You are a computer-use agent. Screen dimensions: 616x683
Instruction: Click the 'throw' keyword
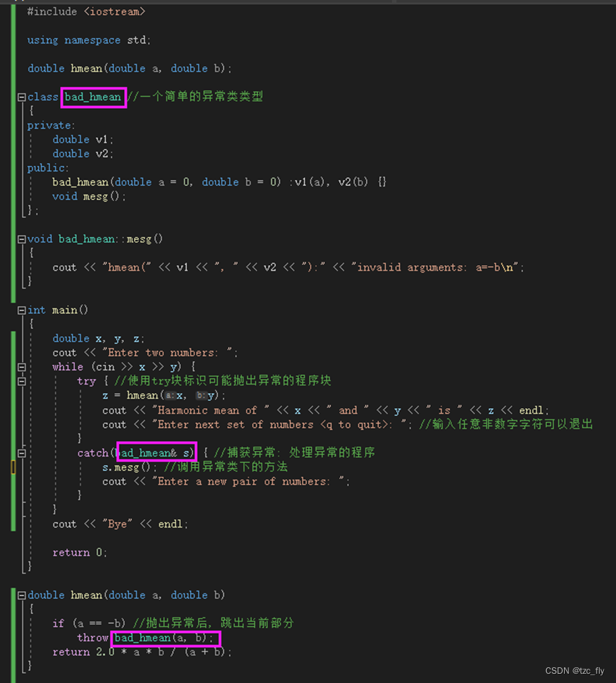coord(93,638)
